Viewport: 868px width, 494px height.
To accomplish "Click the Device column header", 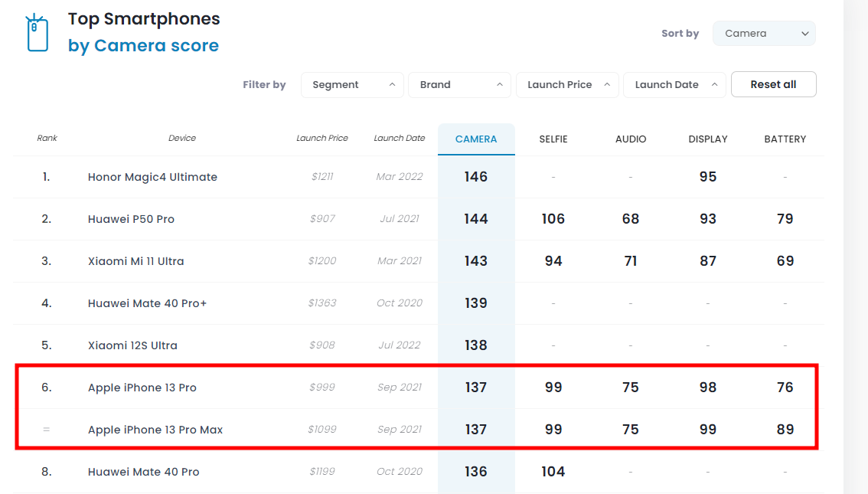I will [182, 138].
